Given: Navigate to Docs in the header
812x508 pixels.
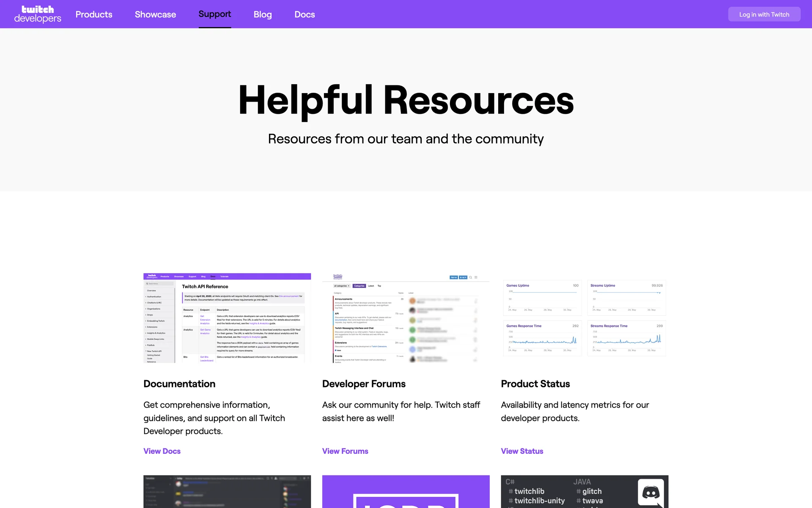Looking at the screenshot, I should point(304,14).
